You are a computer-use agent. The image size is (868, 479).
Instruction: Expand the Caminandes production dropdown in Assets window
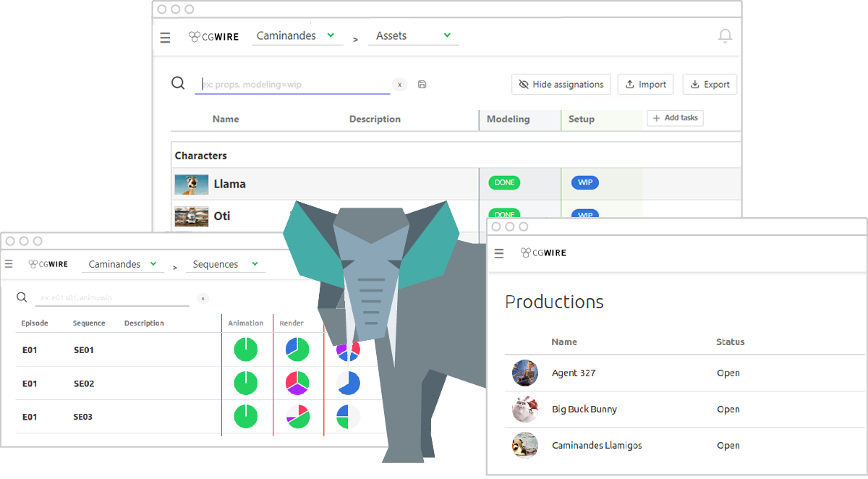[x=295, y=35]
